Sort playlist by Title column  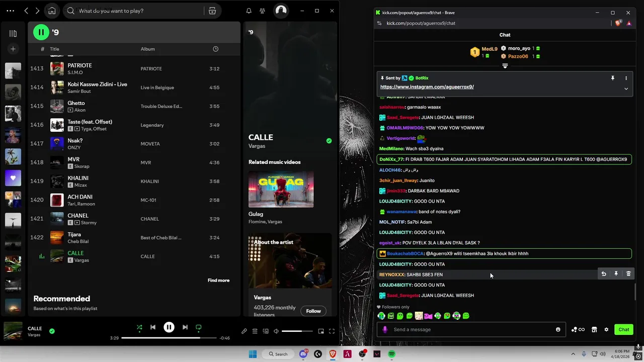54,49
